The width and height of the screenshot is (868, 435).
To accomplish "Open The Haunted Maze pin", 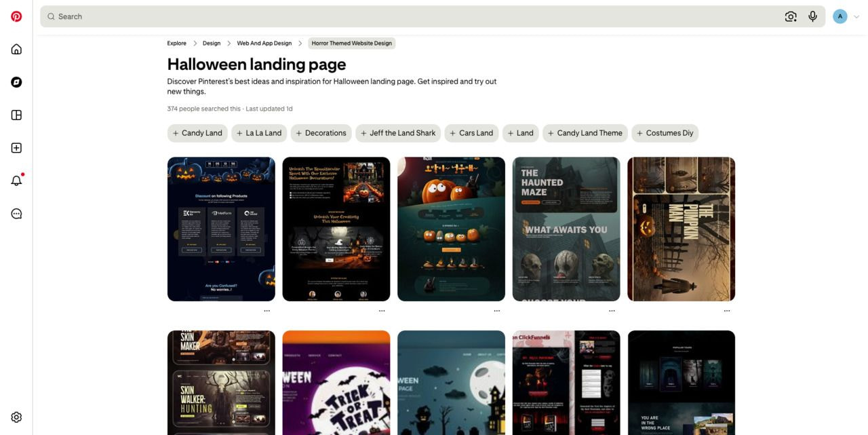I will 566,229.
